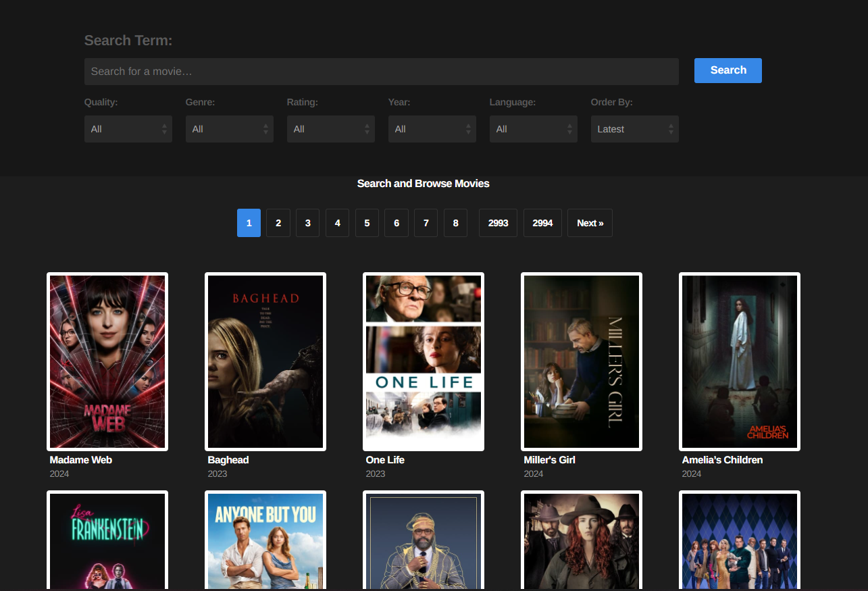This screenshot has width=868, height=591.
Task: Open the Madame Web movie poster
Action: click(x=107, y=361)
